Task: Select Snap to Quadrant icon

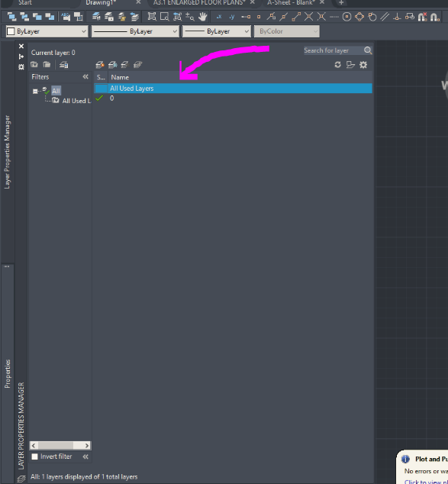Action: pos(359,17)
